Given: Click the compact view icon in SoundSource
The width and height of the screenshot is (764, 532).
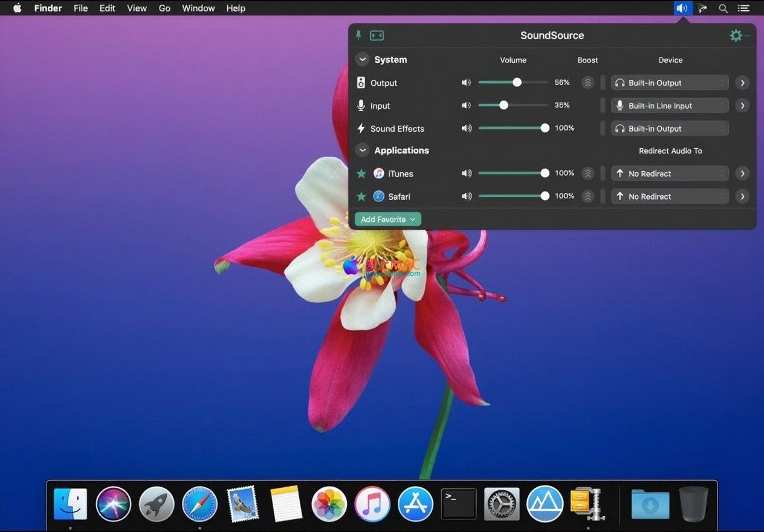Looking at the screenshot, I should (x=377, y=36).
